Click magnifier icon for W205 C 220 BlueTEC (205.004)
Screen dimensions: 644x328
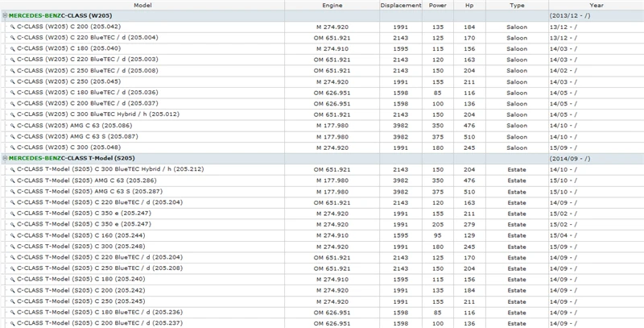point(12,38)
